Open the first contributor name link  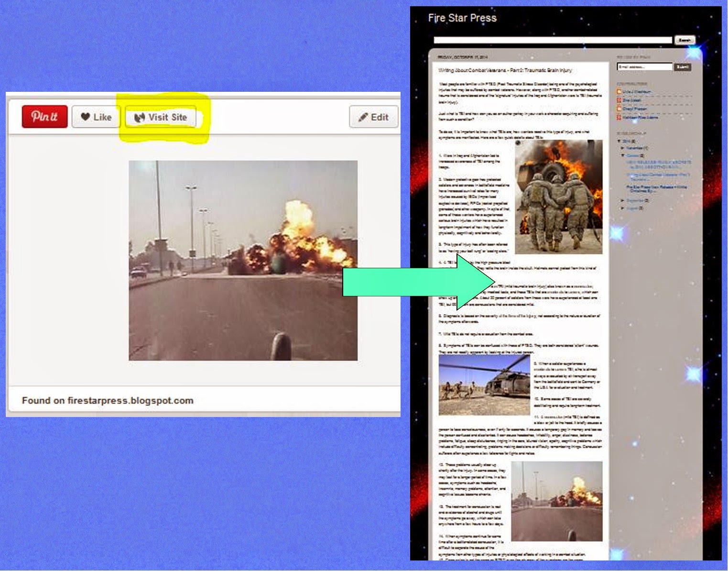pos(638,92)
